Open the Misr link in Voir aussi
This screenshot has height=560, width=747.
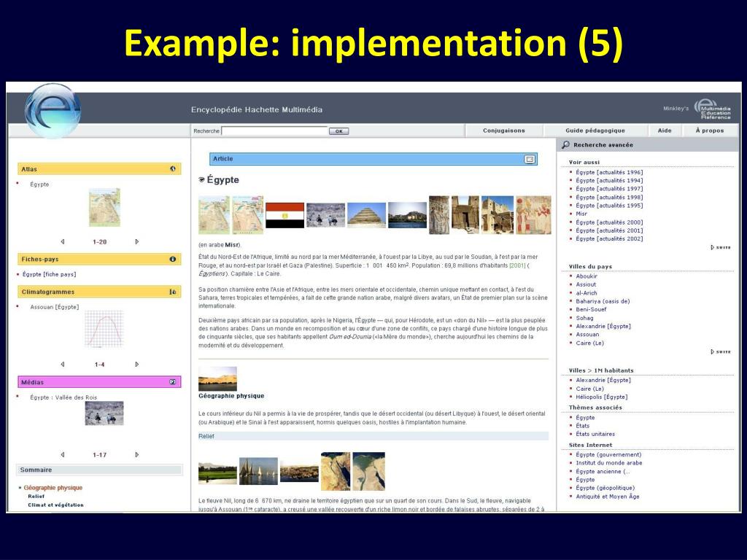[581, 214]
